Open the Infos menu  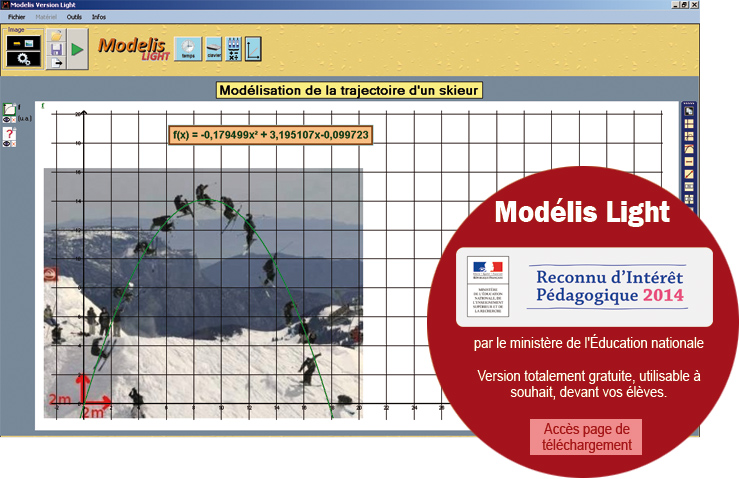pos(99,17)
